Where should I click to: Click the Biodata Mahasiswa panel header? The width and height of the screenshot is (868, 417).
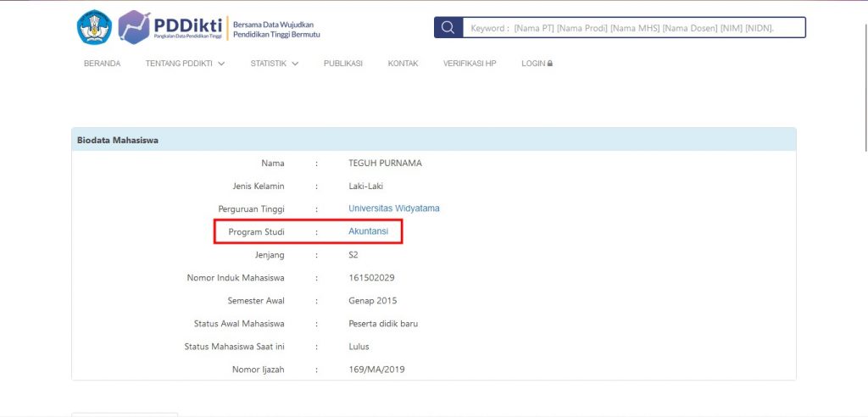(434, 140)
